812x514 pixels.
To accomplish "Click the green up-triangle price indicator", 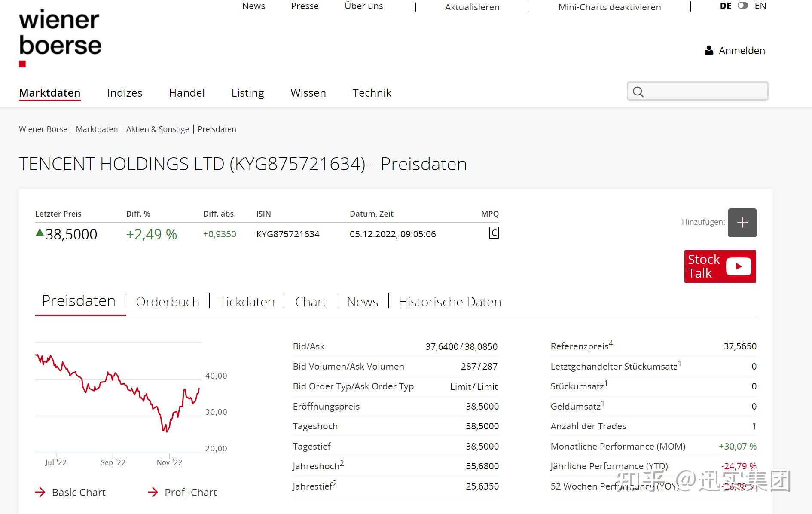I will (40, 233).
